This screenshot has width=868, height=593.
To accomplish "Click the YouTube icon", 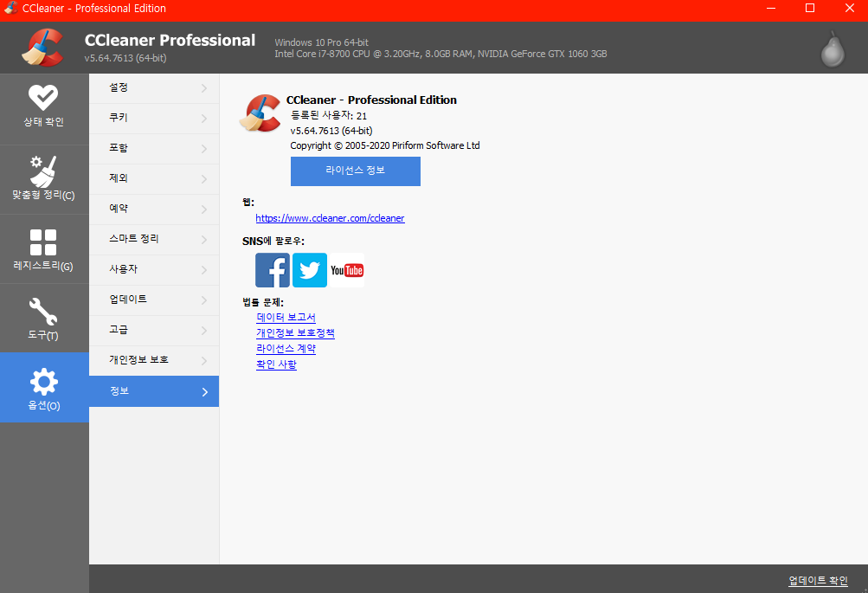I will coord(347,270).
